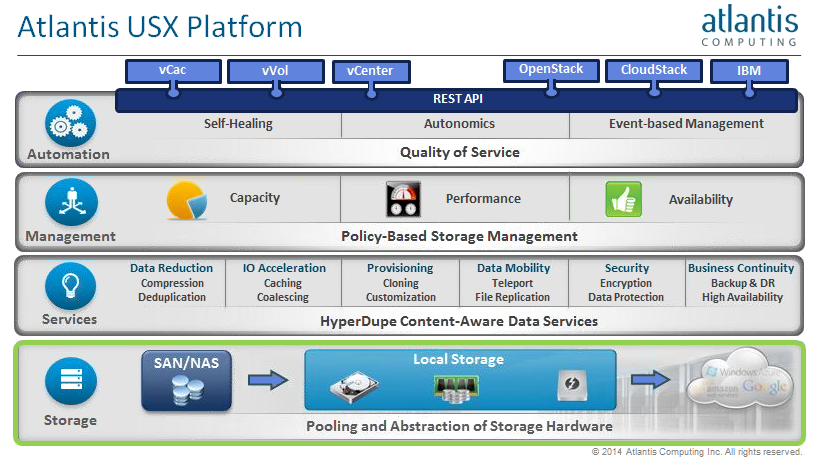Click the 2014 copyright notice
The image size is (817, 461).
pos(696,452)
